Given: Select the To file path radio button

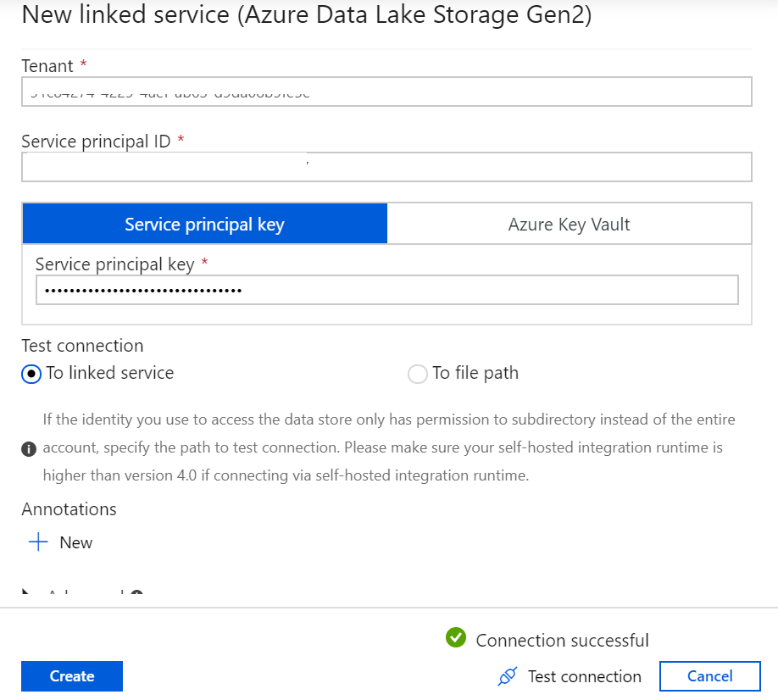Looking at the screenshot, I should [417, 374].
